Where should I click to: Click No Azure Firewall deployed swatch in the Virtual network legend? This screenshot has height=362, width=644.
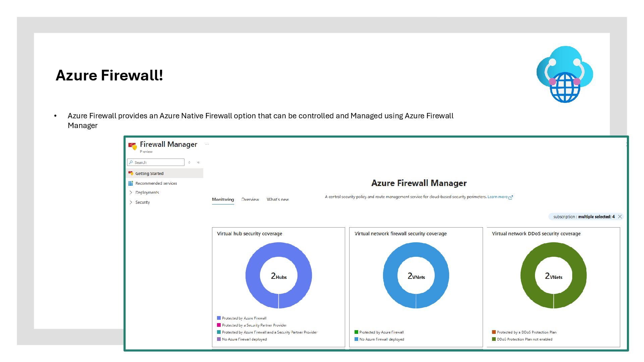pos(356,339)
